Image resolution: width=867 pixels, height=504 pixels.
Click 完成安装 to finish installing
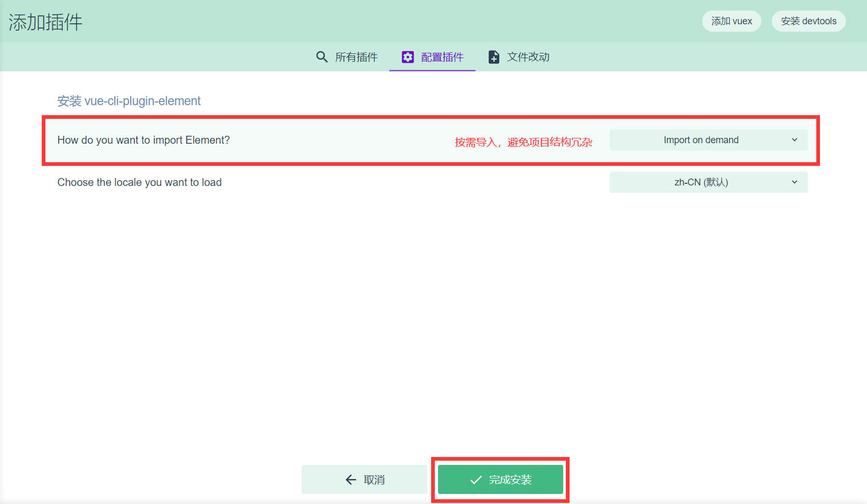(x=500, y=480)
